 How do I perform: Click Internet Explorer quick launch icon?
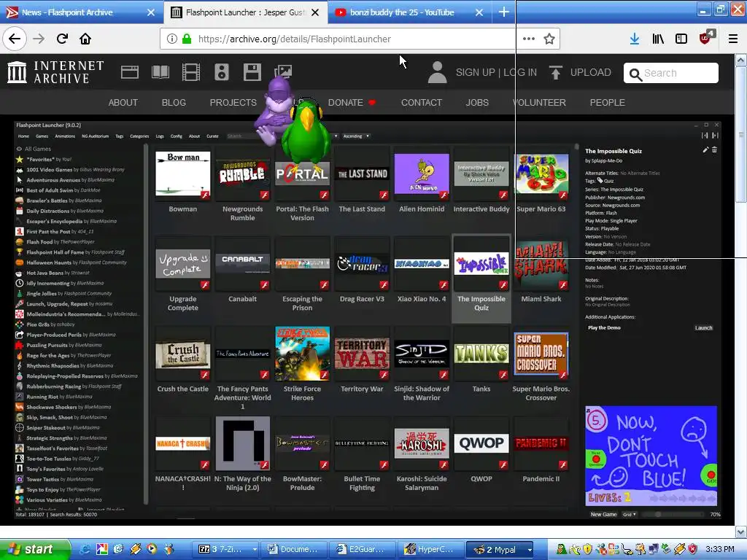(x=85, y=549)
